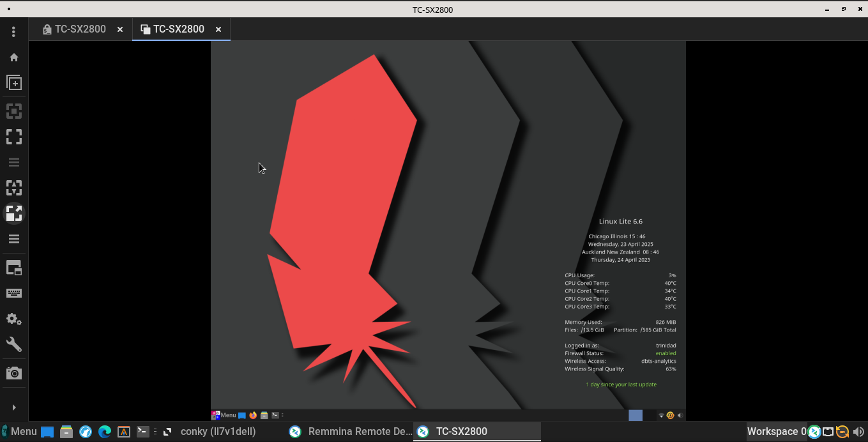
Task: Click the local show-desktop blue icon
Action: (47, 432)
